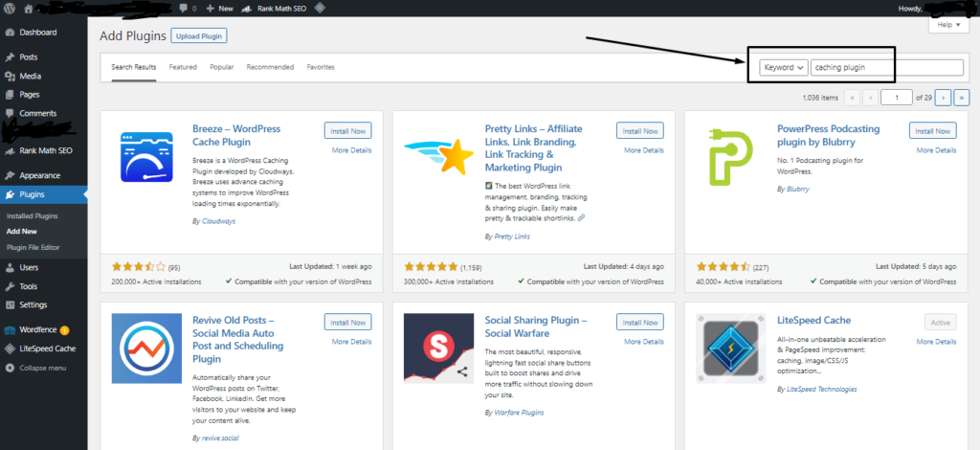The image size is (980, 450).
Task: Switch to the Recommended tab
Action: click(270, 67)
